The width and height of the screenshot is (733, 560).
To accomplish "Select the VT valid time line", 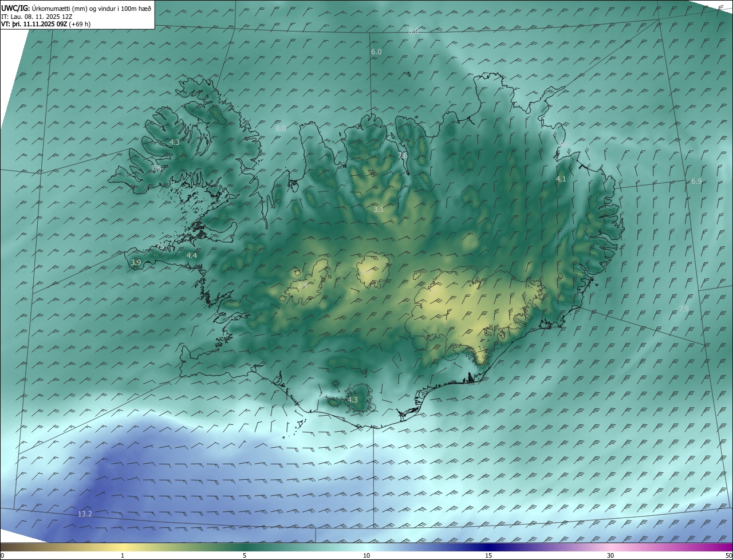I will click(x=46, y=24).
